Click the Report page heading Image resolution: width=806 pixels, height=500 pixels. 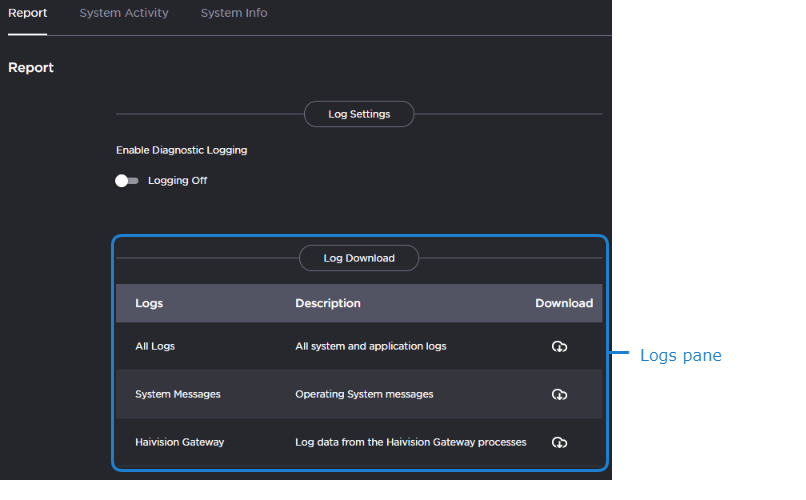coord(31,68)
